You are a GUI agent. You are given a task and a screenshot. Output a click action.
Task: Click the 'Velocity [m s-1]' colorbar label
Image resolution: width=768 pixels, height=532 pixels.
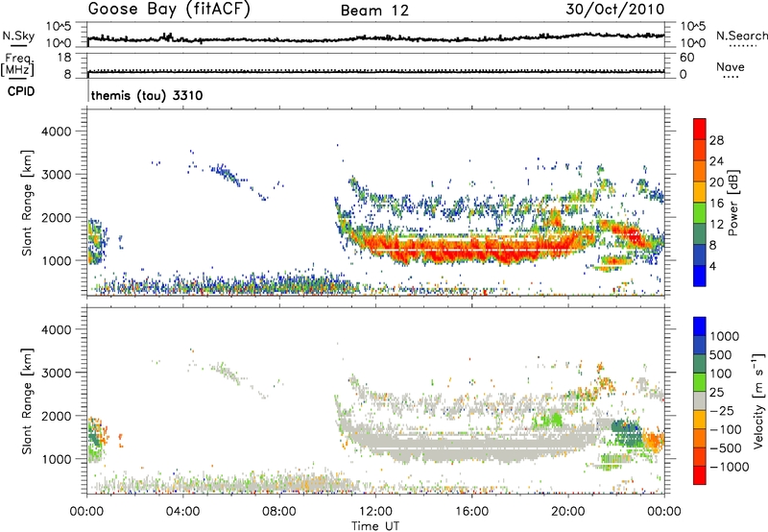pos(758,399)
